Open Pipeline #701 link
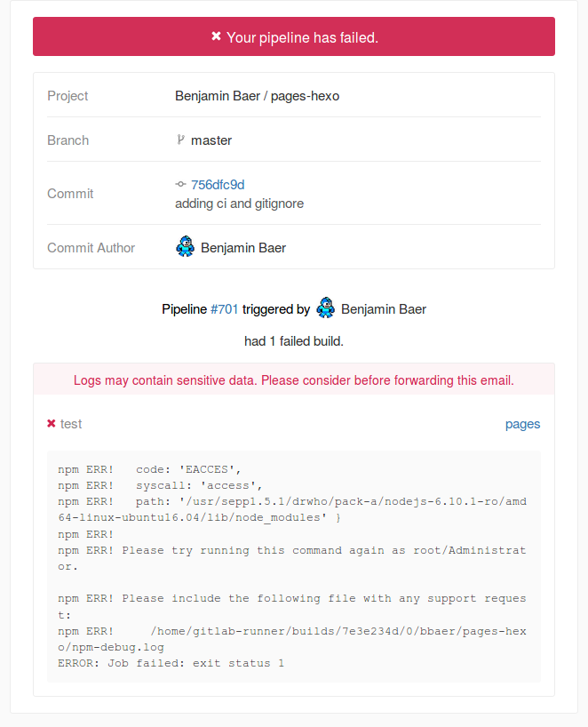Image resolution: width=588 pixels, height=727 pixels. click(224, 309)
